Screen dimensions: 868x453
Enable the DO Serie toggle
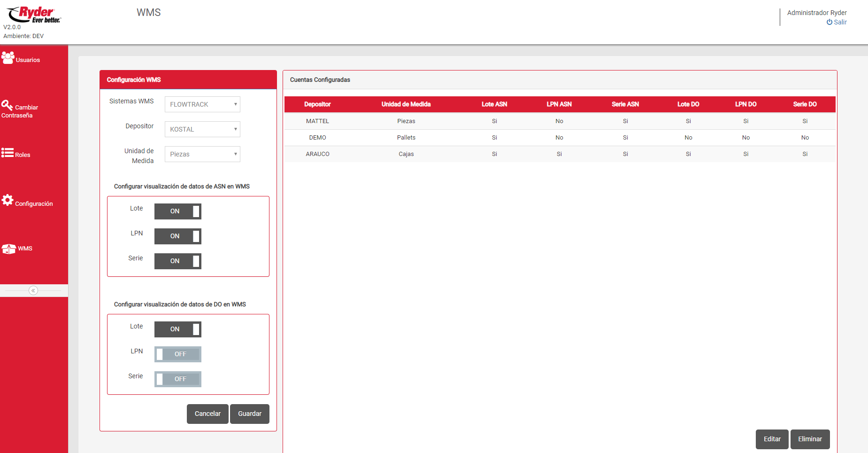tap(177, 379)
